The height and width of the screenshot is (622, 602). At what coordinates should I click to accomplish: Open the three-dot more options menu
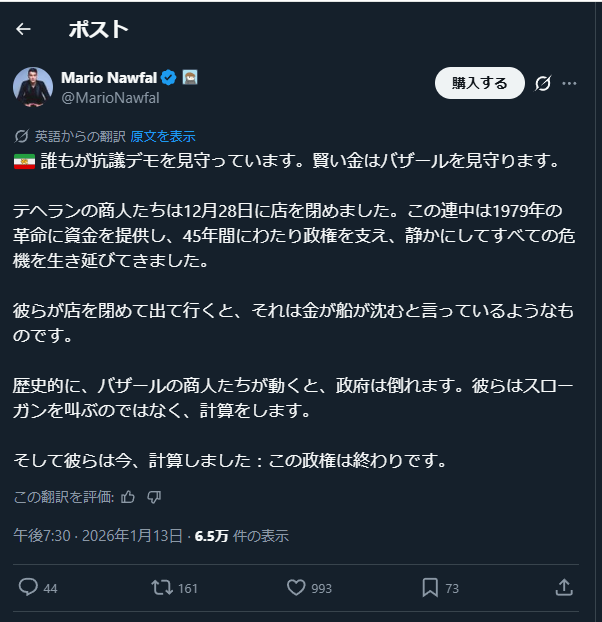570,83
